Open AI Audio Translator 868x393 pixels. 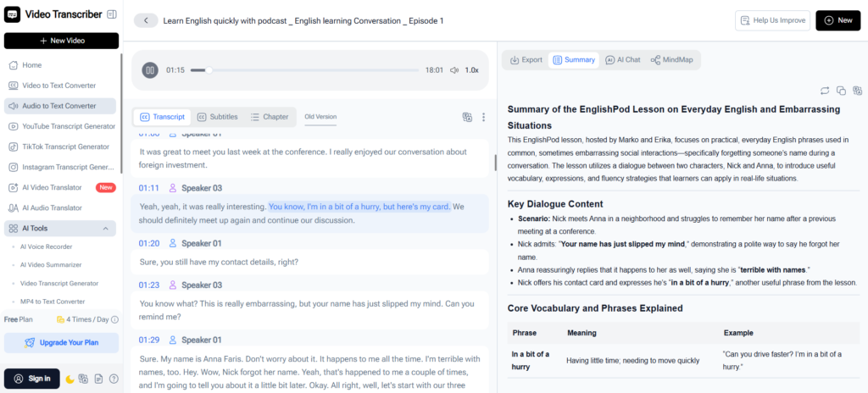[60, 208]
